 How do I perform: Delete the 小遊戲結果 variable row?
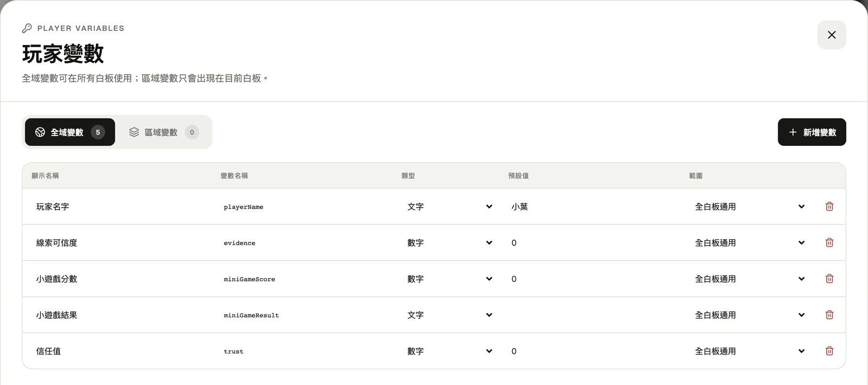(829, 315)
